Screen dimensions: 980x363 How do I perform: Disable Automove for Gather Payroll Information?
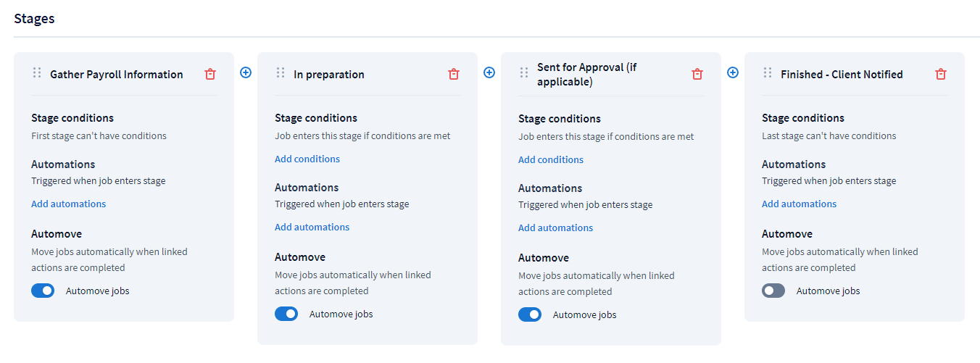[x=43, y=291]
